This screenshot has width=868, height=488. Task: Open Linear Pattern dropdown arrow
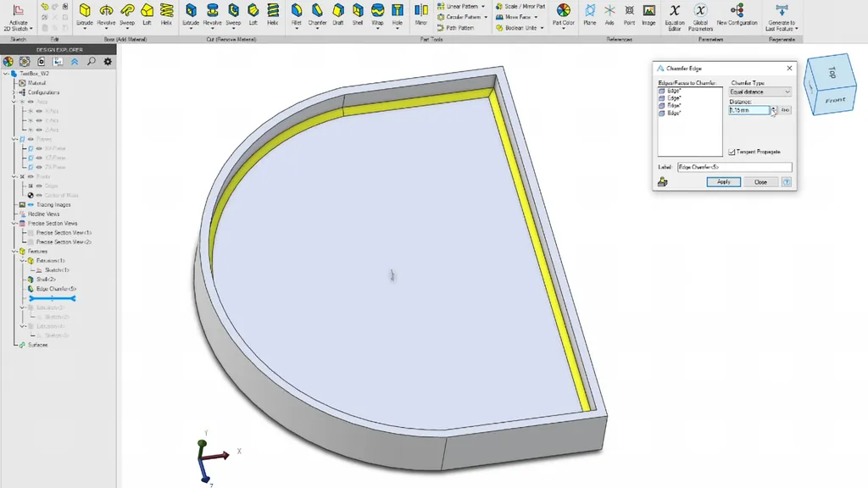tap(482, 6)
